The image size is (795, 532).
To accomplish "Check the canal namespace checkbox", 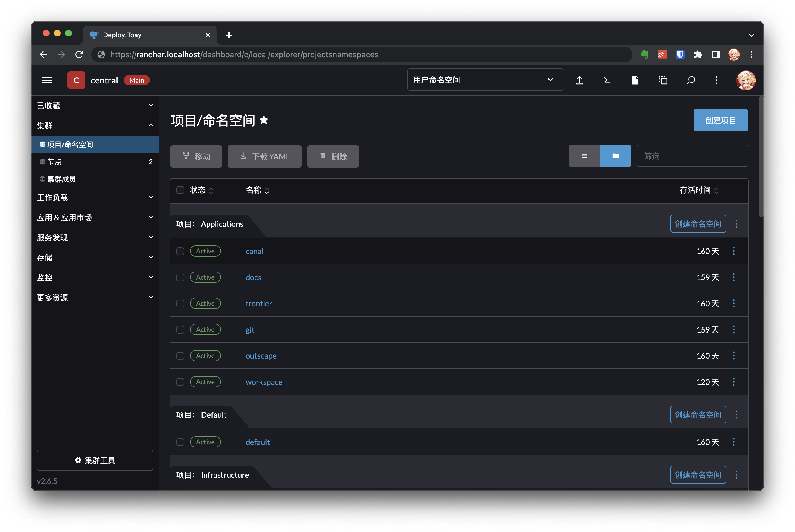I will click(180, 252).
